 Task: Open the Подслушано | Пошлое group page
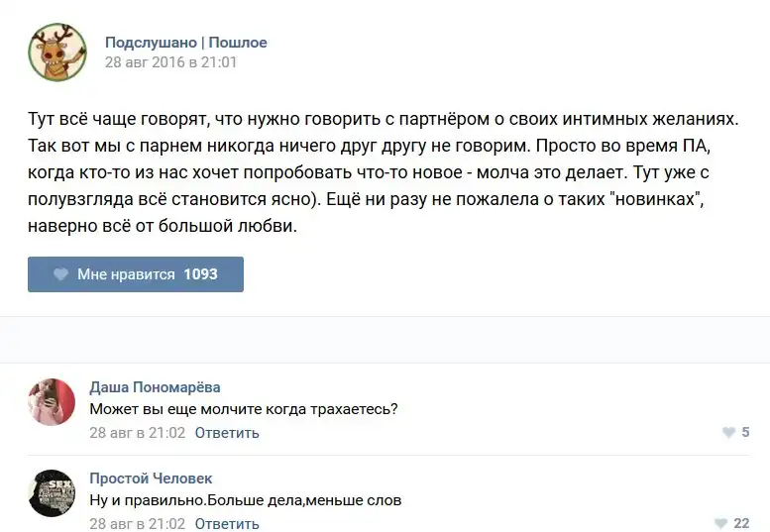pos(185,43)
